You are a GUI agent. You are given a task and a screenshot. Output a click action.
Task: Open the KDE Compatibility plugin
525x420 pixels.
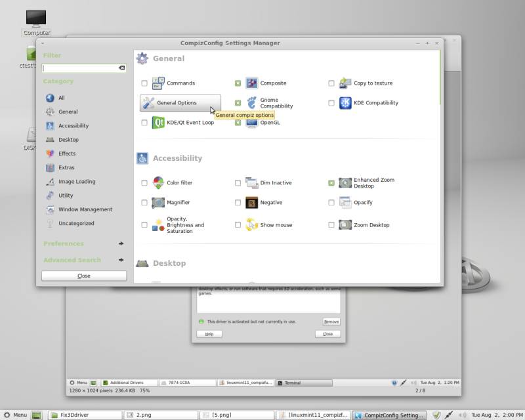coord(369,103)
